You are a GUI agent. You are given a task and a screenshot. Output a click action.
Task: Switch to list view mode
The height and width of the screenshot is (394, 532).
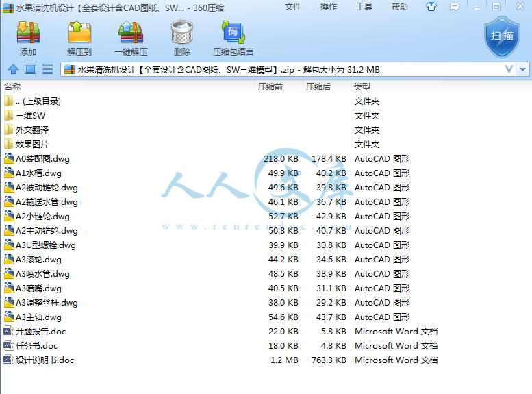point(47,69)
